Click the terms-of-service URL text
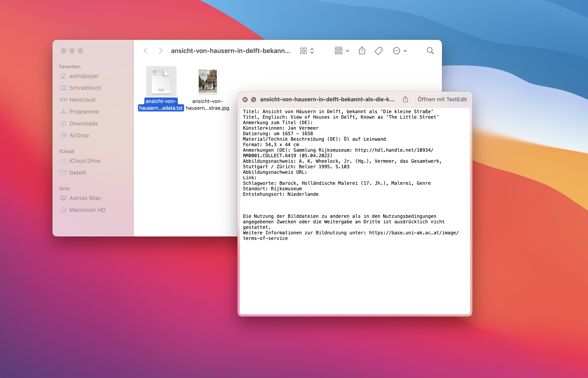 (351, 236)
